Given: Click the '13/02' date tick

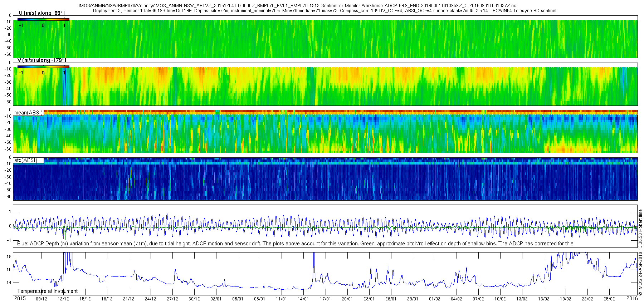Looking at the screenshot, I should pos(522,299).
